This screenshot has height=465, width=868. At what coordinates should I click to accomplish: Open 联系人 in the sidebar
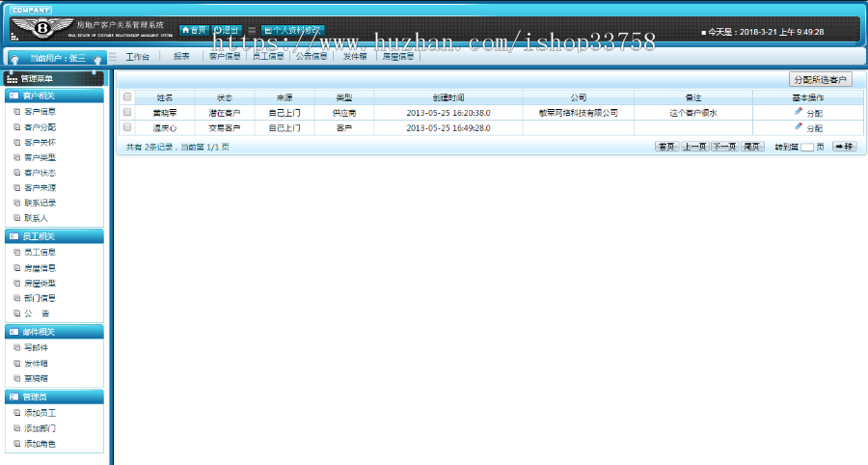click(x=36, y=218)
